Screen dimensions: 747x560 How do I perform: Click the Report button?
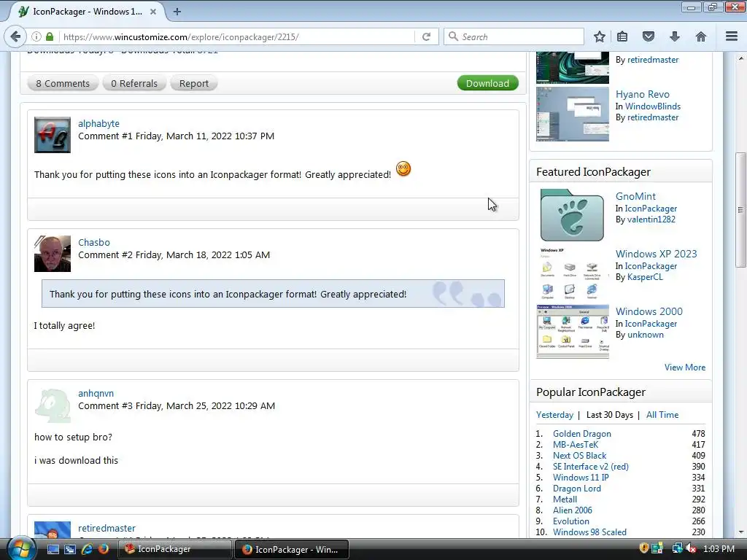pos(194,83)
